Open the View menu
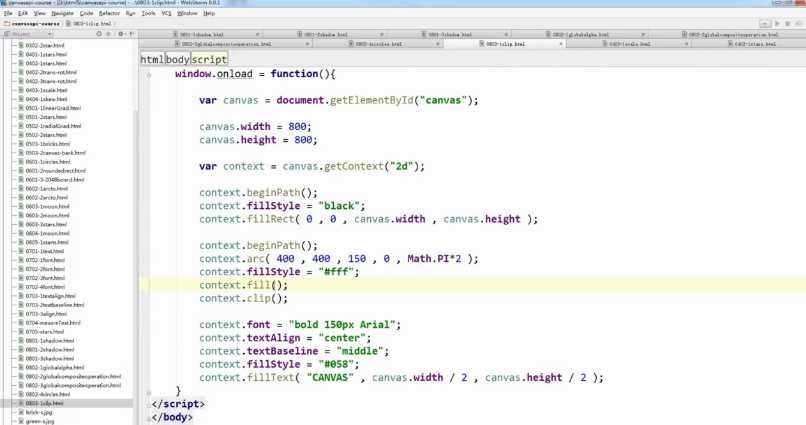The image size is (806, 425). click(40, 13)
